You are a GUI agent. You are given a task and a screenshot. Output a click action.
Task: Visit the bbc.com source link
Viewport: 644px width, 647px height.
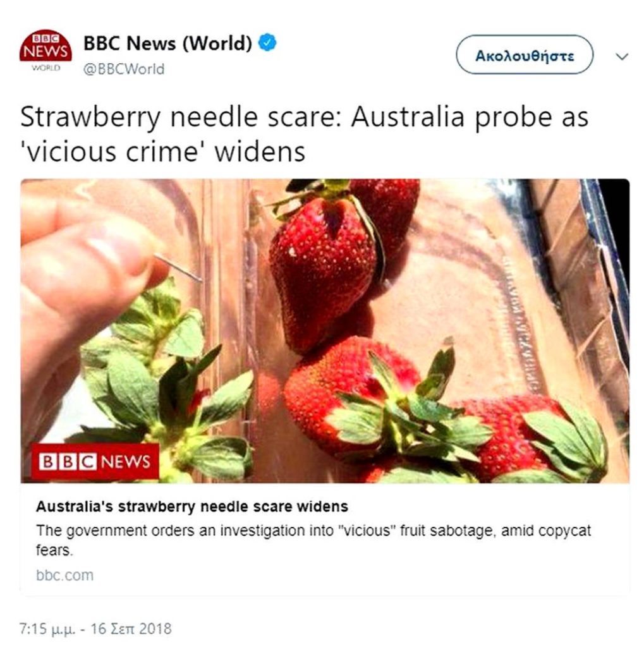pos(65,575)
